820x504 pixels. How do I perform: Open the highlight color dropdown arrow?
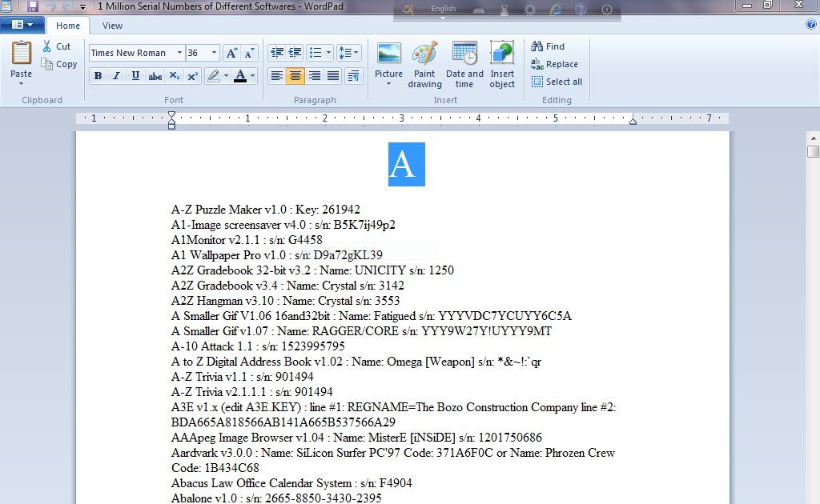coord(226,76)
